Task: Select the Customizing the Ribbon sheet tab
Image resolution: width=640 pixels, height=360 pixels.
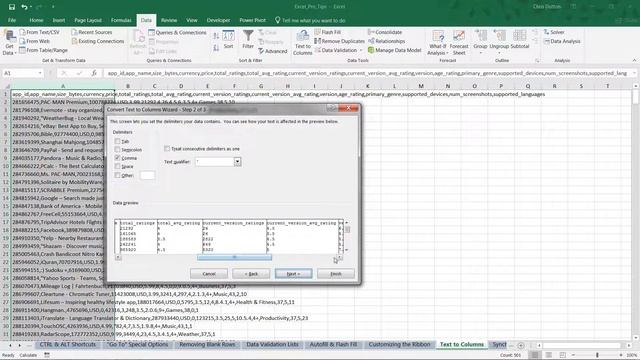Action: coord(399,344)
